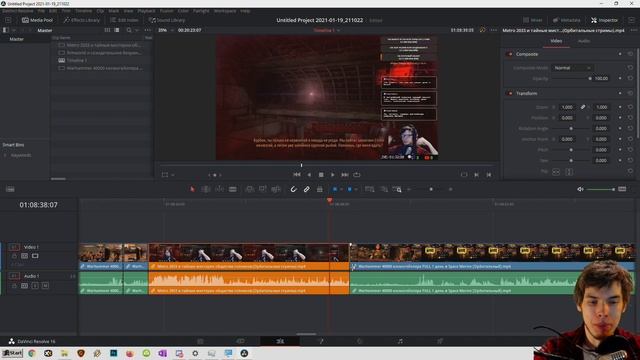The width and height of the screenshot is (640, 360).
Task: Toggle the Inspector panel
Action: [604, 20]
